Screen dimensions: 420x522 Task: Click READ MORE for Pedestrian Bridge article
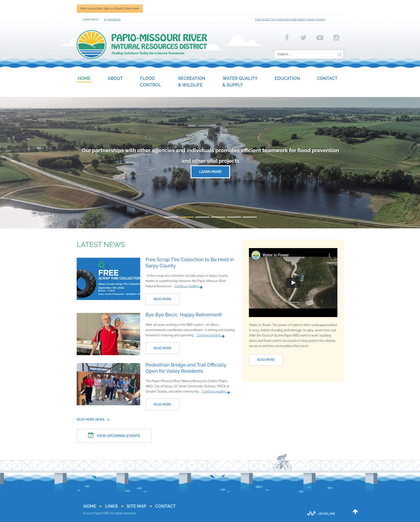coord(162,404)
